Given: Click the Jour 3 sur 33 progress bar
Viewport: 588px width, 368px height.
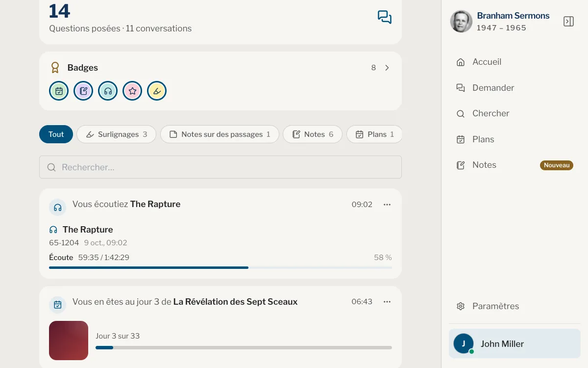Looking at the screenshot, I should [244, 347].
